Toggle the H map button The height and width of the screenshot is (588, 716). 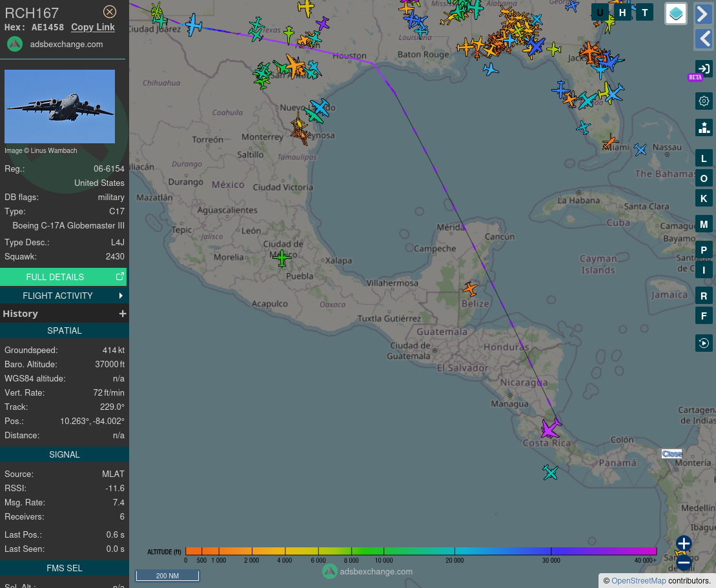pyautogui.click(x=622, y=13)
